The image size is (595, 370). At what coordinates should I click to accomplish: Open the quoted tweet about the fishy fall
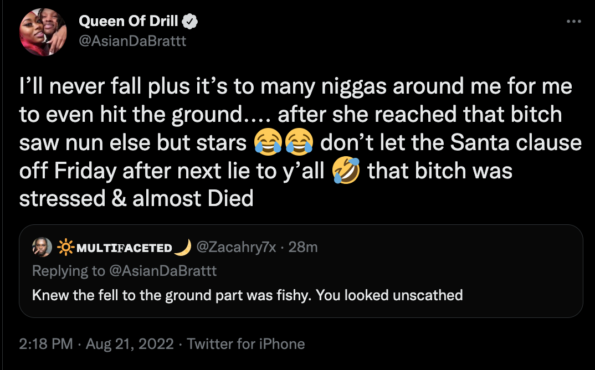point(301,271)
